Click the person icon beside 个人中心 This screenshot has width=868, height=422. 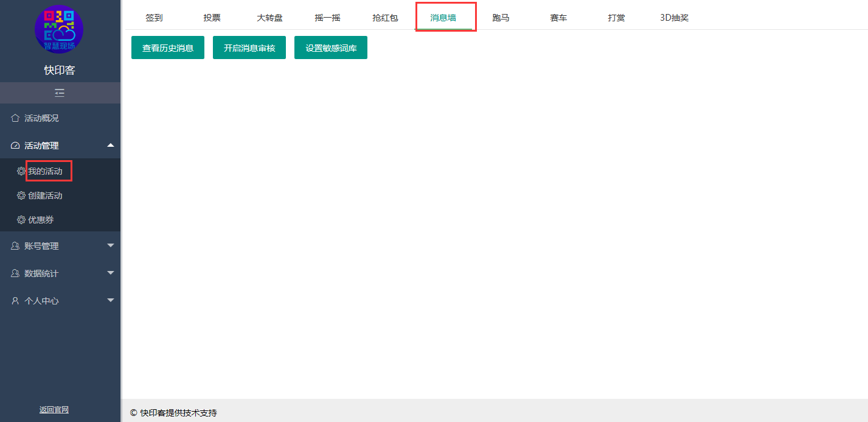15,301
